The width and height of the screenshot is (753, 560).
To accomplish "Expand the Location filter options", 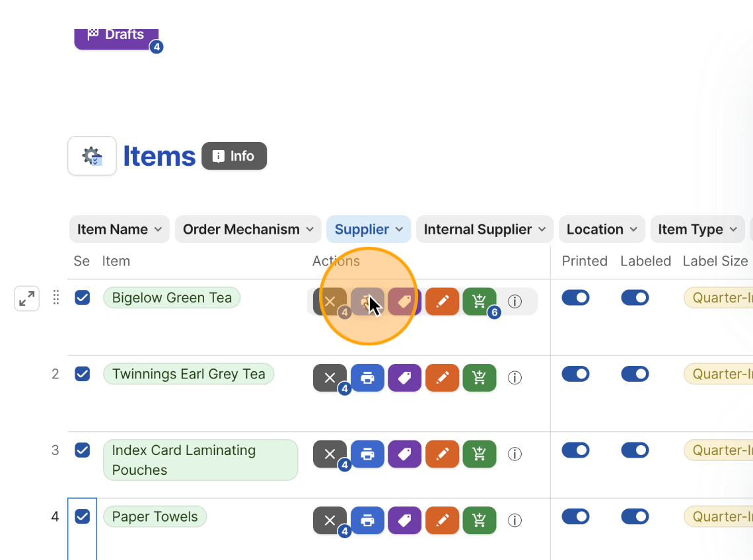I will (601, 229).
